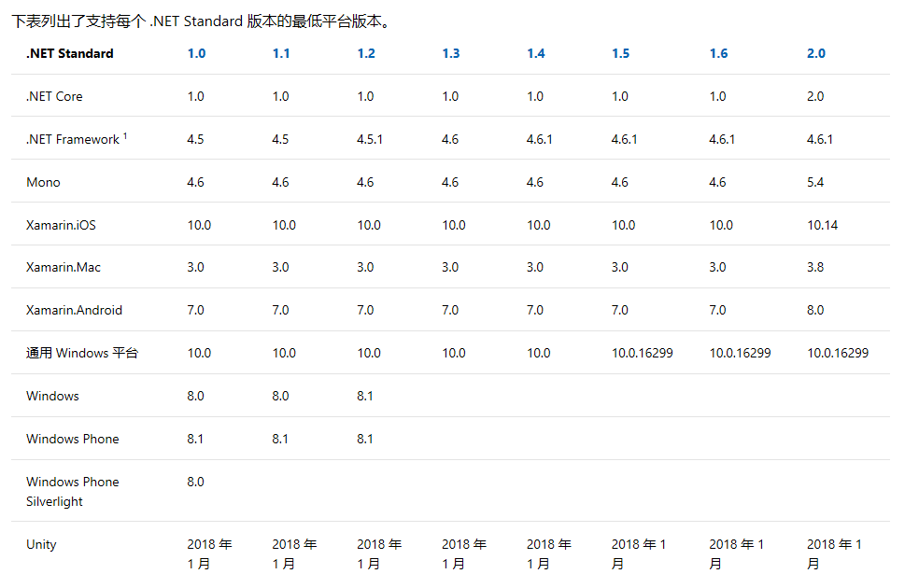Click the 3.8 Xamarin.Mac cell
Image resolution: width=905 pixels, height=588 pixels.
[815, 267]
